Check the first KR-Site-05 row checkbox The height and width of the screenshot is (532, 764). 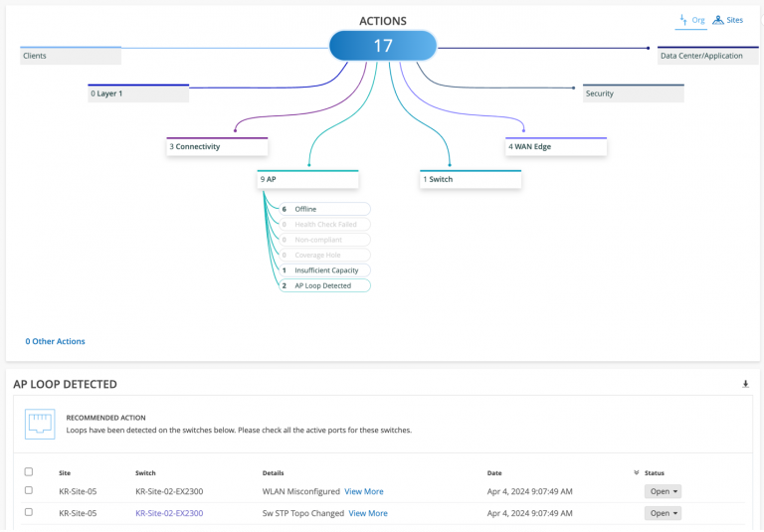(29, 490)
